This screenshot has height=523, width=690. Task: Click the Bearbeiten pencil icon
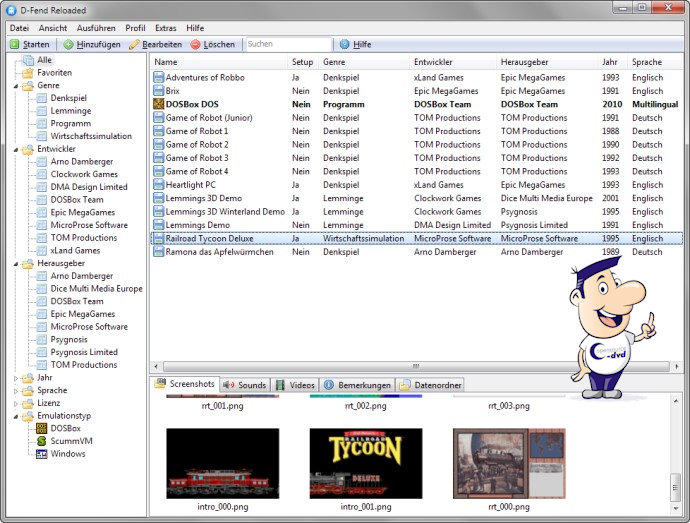(x=134, y=45)
